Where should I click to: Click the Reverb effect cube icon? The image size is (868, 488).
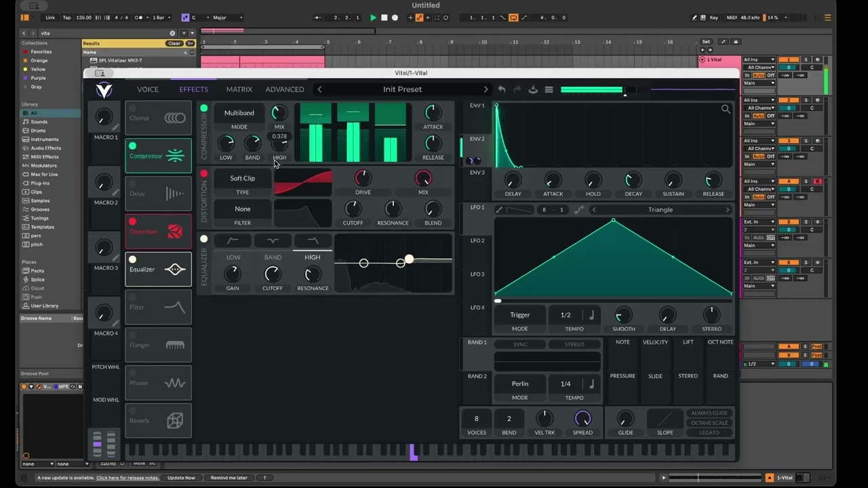click(175, 421)
